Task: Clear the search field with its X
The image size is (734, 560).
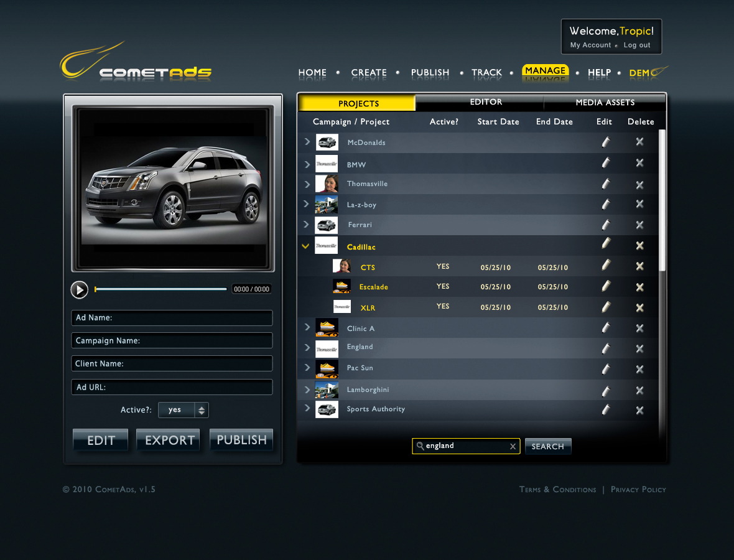Action: [x=513, y=446]
